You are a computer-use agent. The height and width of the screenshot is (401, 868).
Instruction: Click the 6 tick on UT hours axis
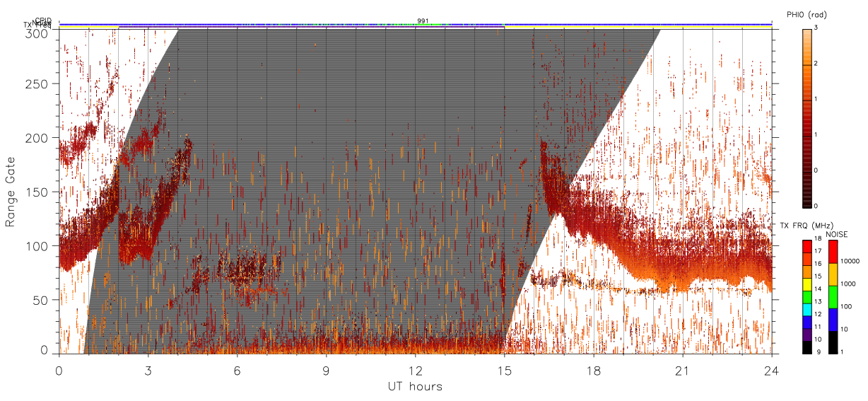tap(237, 370)
